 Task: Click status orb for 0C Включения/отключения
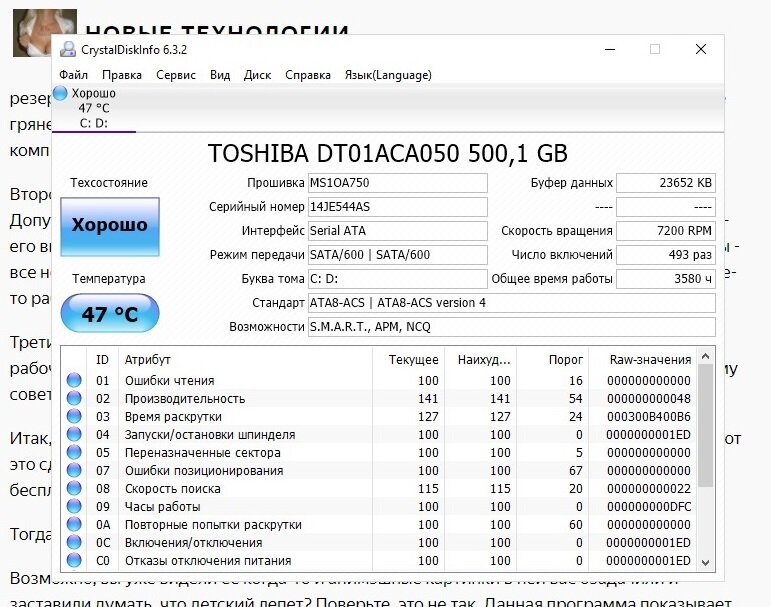(74, 542)
